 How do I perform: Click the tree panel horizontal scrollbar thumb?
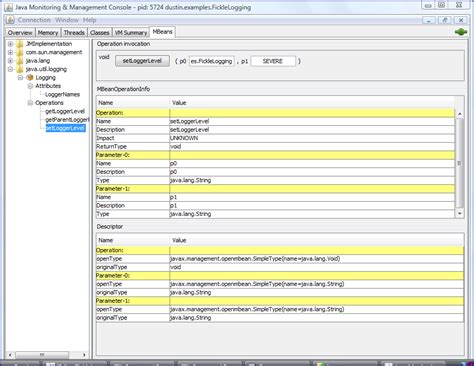(x=42, y=355)
